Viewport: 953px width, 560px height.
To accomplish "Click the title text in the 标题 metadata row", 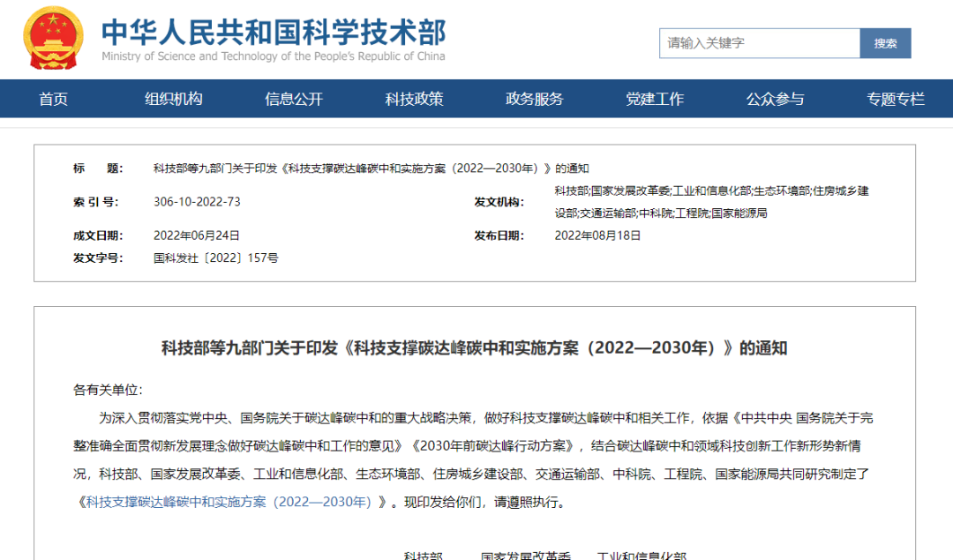I will [x=371, y=168].
